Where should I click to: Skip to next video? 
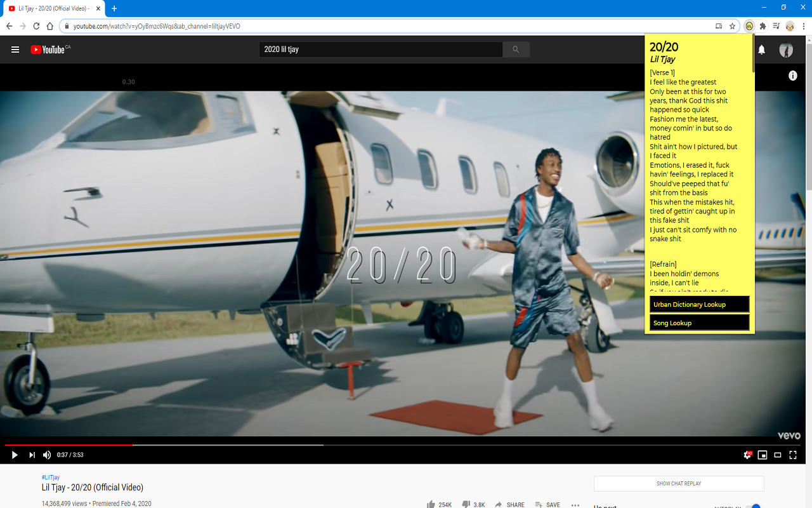click(32, 455)
